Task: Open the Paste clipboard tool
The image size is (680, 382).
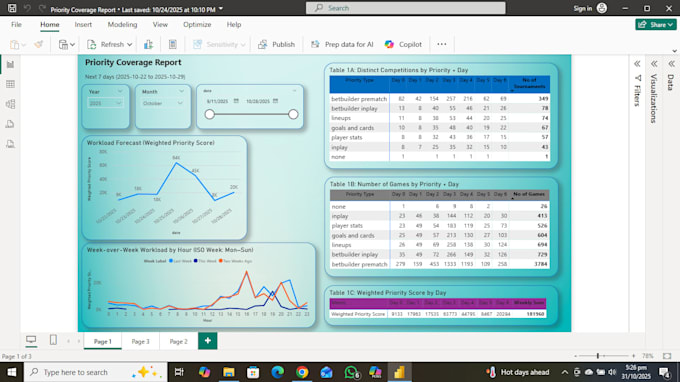Action: click(15, 45)
